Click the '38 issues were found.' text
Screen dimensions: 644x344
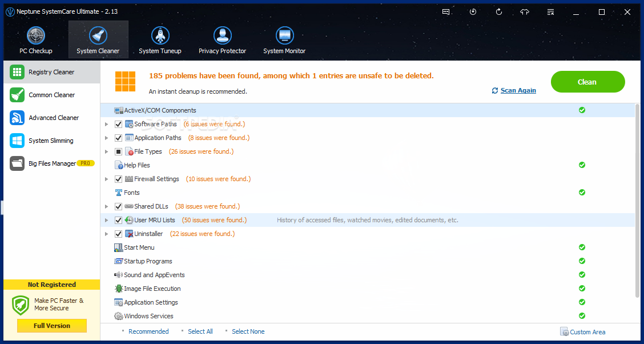pyautogui.click(x=208, y=206)
